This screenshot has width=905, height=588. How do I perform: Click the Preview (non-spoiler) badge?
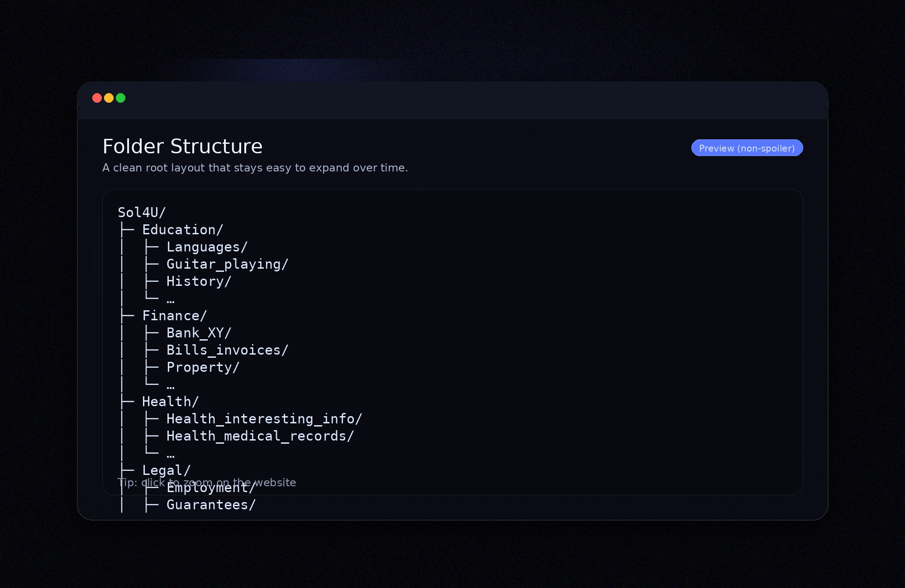tap(747, 148)
